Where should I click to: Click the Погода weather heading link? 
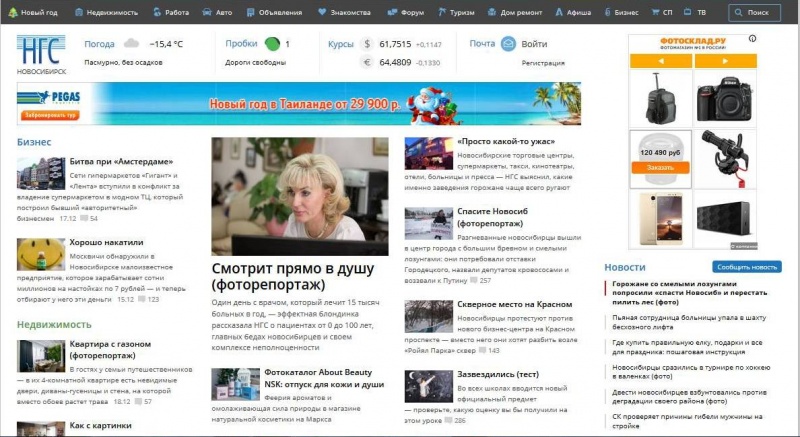click(x=99, y=44)
